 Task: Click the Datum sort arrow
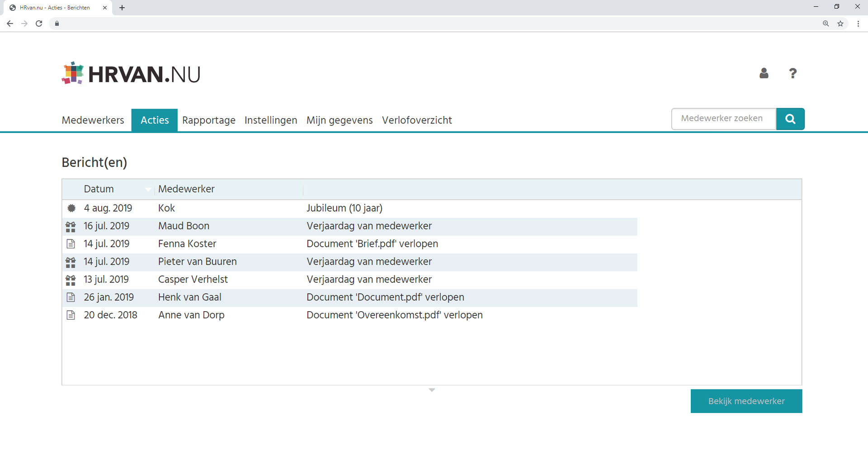click(148, 189)
